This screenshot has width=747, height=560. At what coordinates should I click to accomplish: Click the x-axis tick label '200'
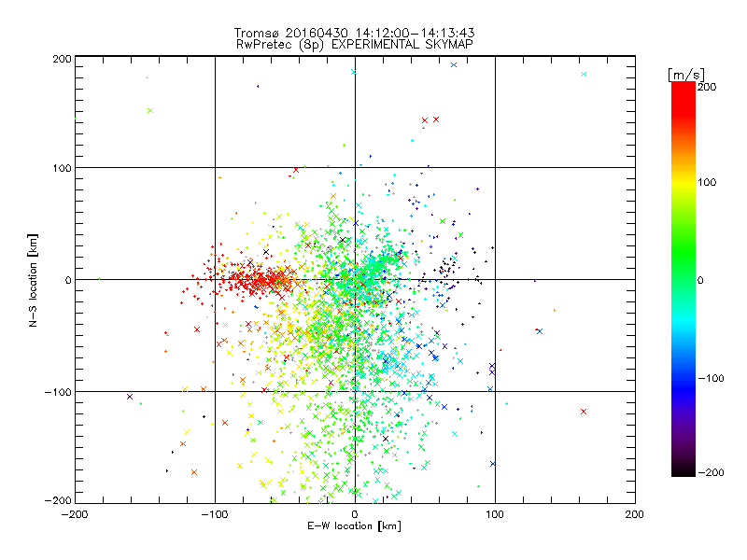coord(635,514)
